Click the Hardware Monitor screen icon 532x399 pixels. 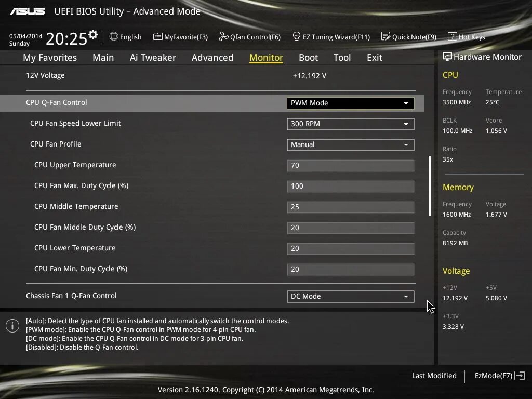tap(447, 57)
